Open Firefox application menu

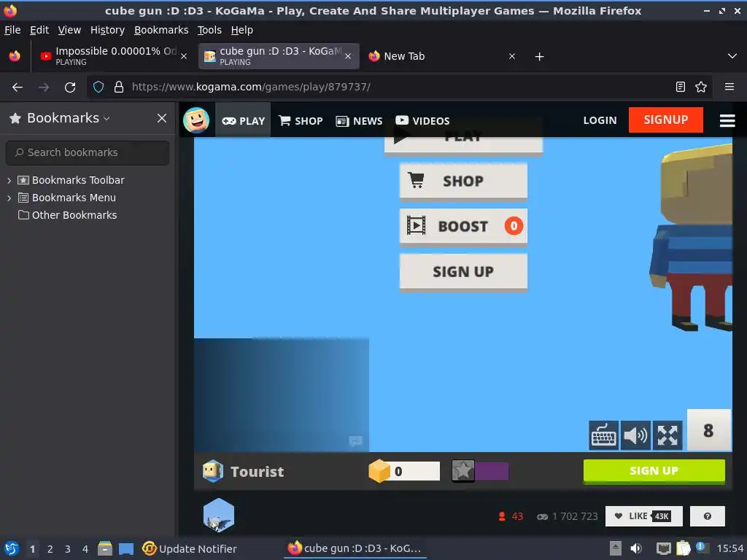(x=729, y=87)
